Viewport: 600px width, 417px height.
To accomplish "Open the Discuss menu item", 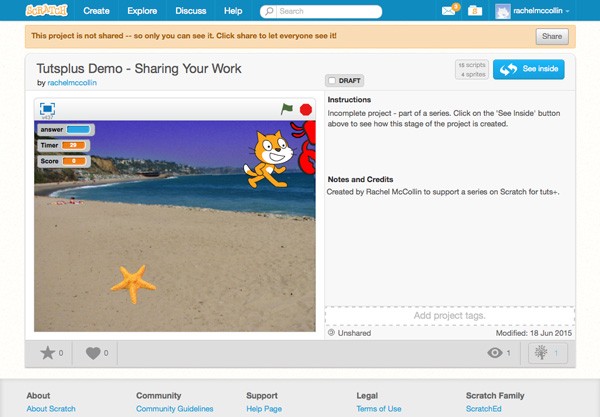I will pos(191,11).
